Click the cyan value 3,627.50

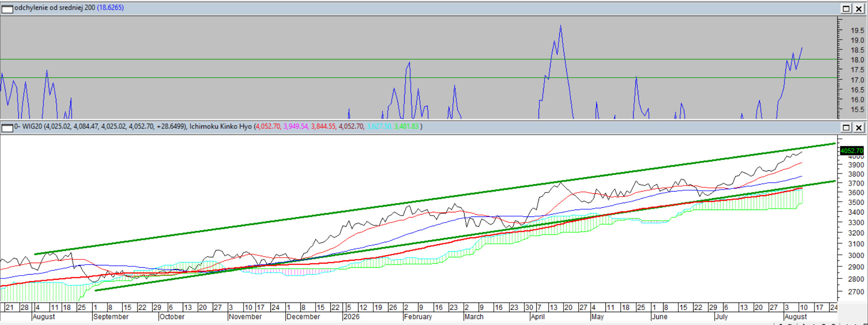click(x=379, y=126)
